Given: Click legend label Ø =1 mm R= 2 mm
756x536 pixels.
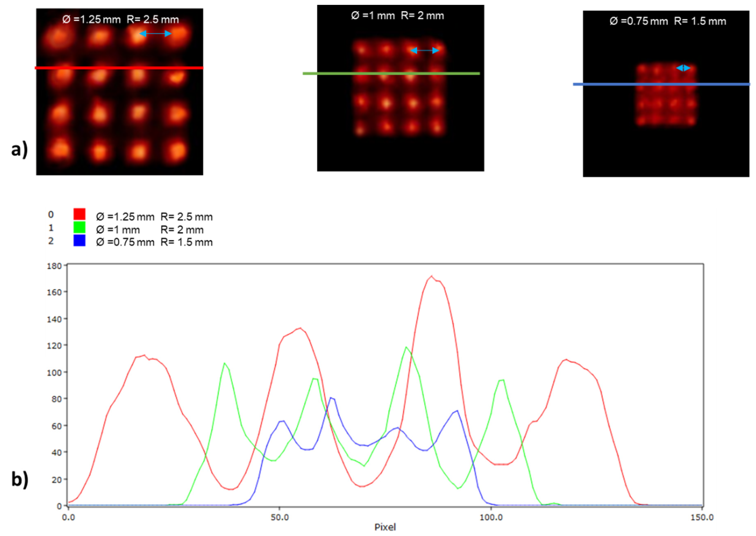Looking at the screenshot, I should coord(149,230).
